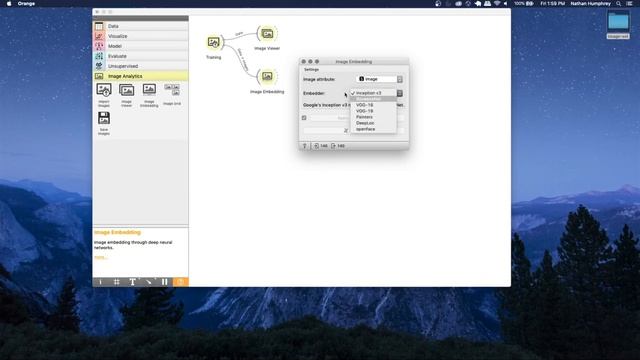
Task: Open the Image attribute dropdown
Action: [x=380, y=79]
